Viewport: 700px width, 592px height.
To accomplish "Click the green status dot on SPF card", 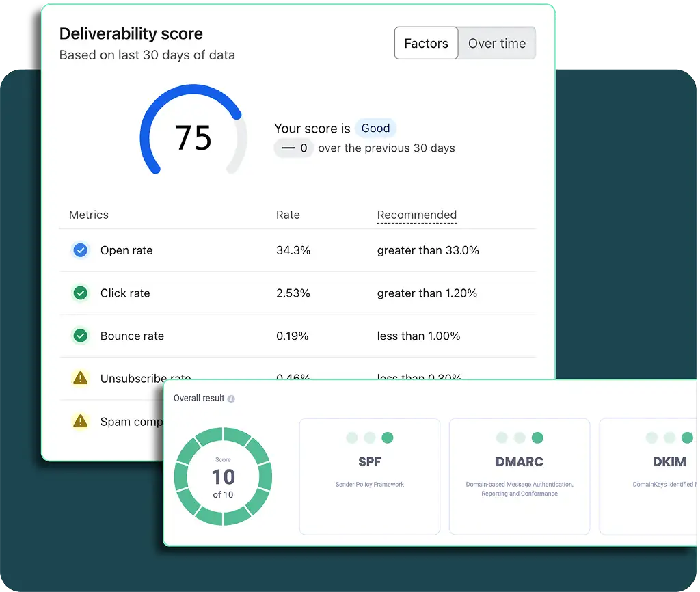I will click(x=389, y=438).
